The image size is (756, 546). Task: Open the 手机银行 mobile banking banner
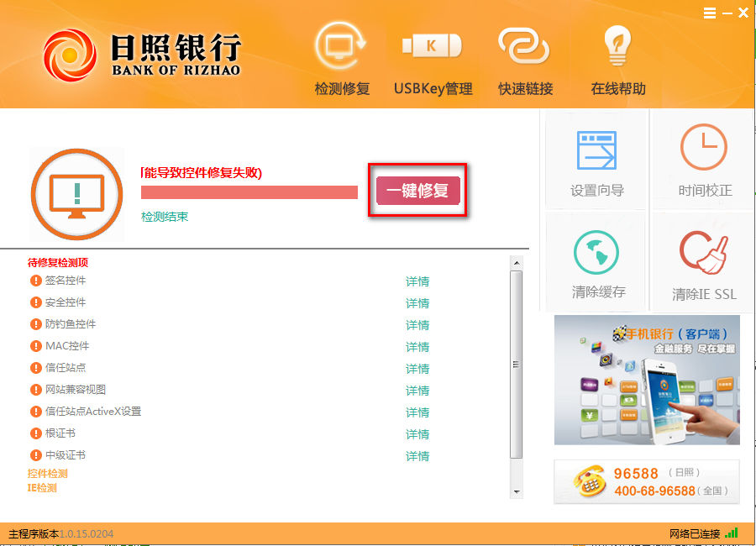647,380
